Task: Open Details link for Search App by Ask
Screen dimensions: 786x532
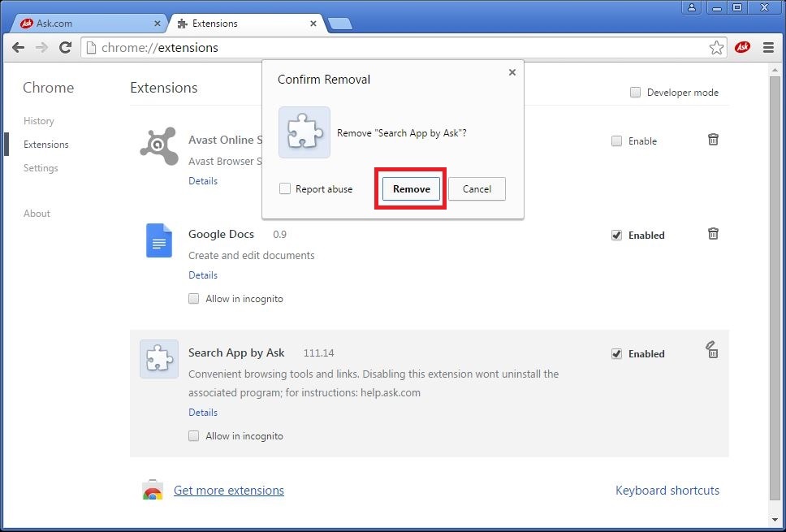Action: click(203, 412)
